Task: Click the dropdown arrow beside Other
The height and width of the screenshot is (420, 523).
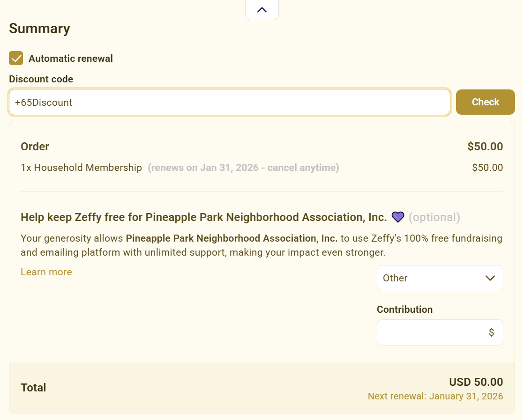Action: click(490, 278)
